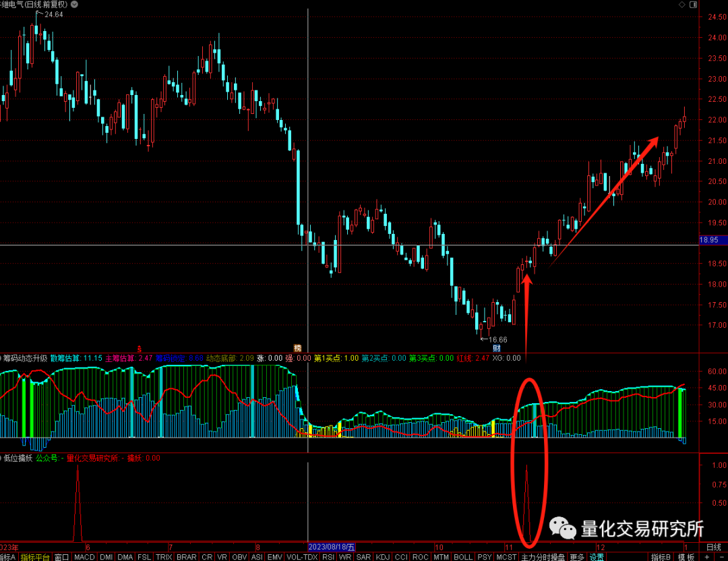Switch to the DMI indicator tab
Image resolution: width=728 pixels, height=561 pixels.
click(107, 557)
